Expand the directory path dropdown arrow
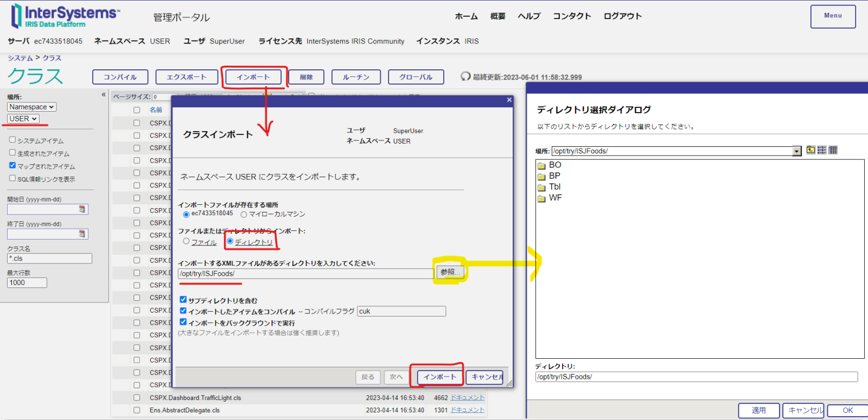Viewport: 868px width, 420px height. [x=796, y=151]
